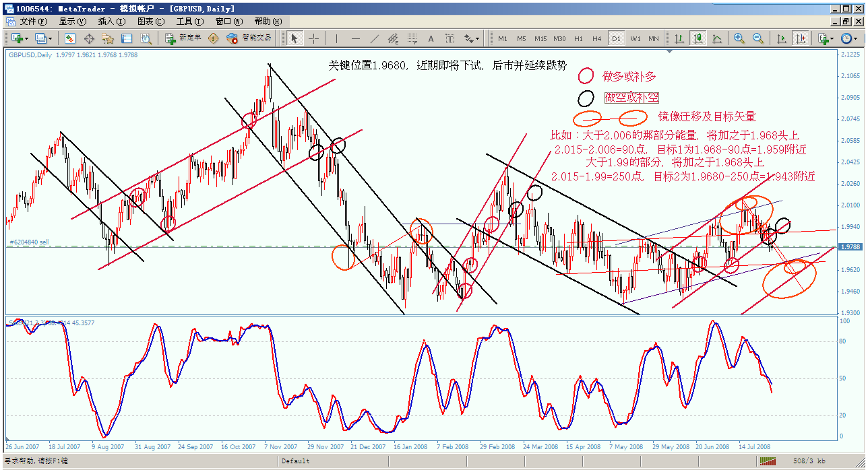Open the Profiles icon
The width and height of the screenshot is (868, 470).
pos(40,38)
